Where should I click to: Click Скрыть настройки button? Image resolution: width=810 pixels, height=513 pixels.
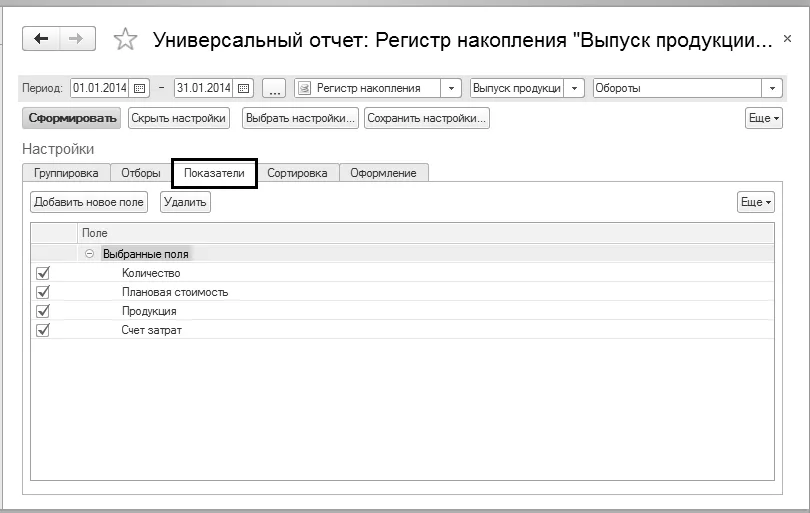pyautogui.click(x=179, y=118)
